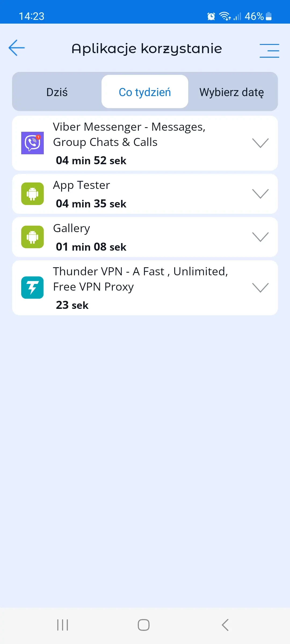This screenshot has width=290, height=644.
Task: Switch to the Dziś tab
Action: (x=57, y=92)
